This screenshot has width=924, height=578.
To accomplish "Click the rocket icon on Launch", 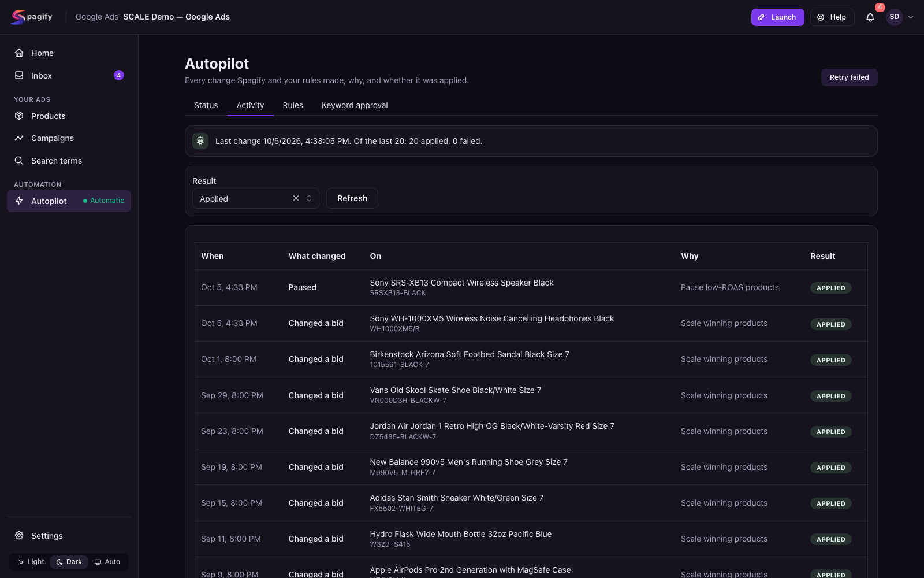I will click(x=761, y=17).
